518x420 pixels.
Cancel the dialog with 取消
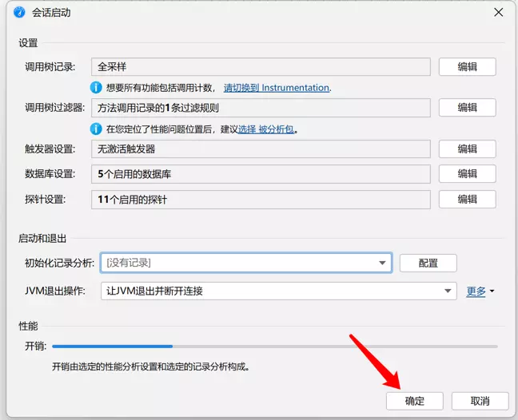coord(480,401)
